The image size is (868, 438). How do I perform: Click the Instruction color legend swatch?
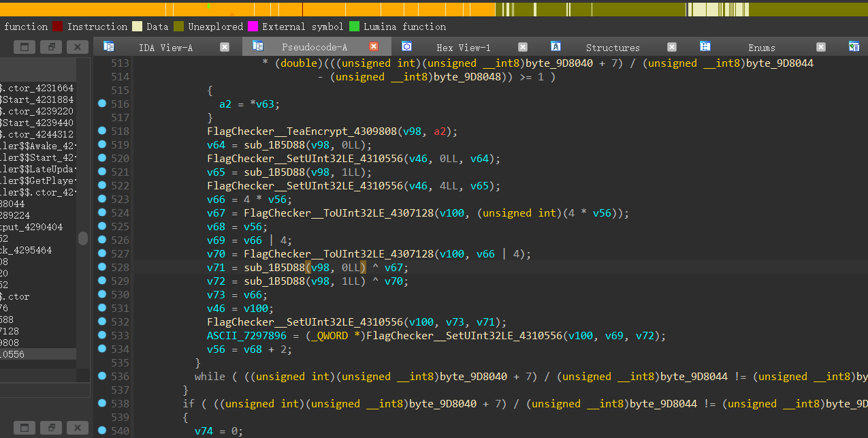57,27
